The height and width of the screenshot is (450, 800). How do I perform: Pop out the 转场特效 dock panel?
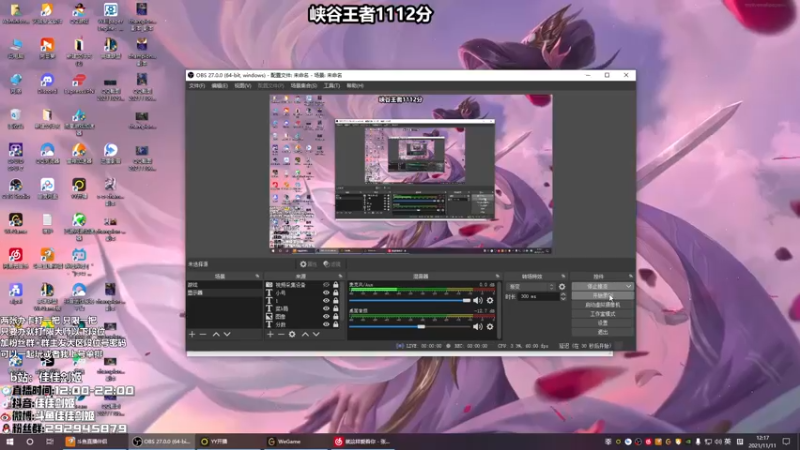pos(563,276)
